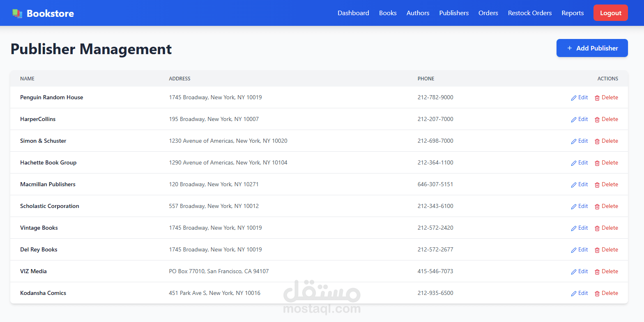This screenshot has width=644, height=322.
Task: Select the Simon & Schuster name cell
Action: pos(43,141)
